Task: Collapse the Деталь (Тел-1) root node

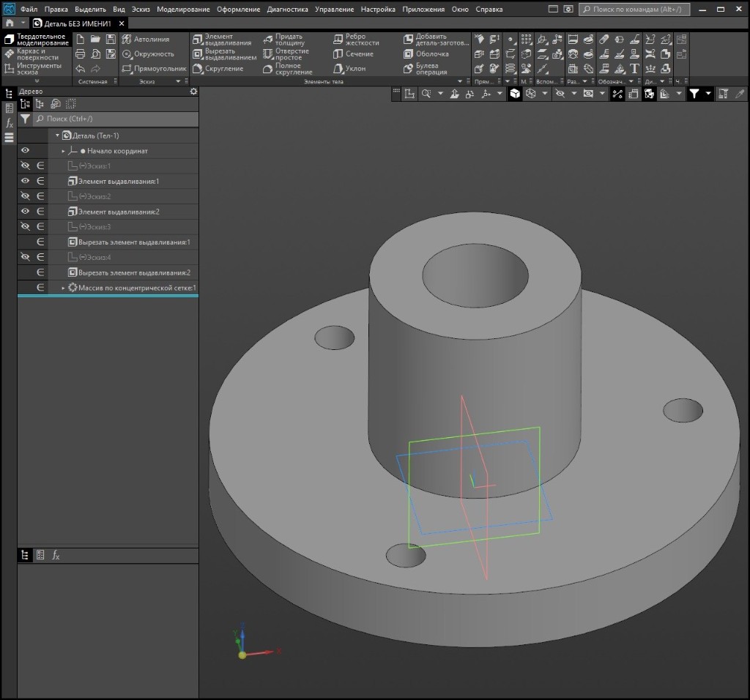Action: point(57,135)
